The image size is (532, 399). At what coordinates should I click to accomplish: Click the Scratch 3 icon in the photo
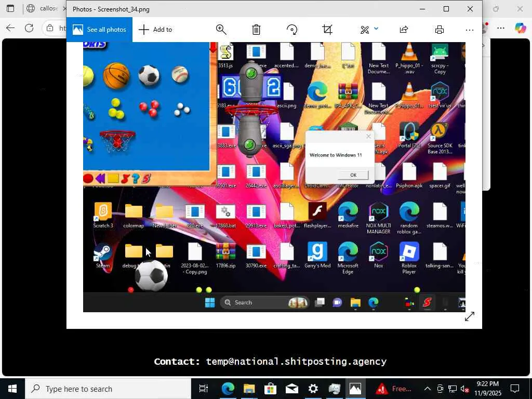(103, 215)
